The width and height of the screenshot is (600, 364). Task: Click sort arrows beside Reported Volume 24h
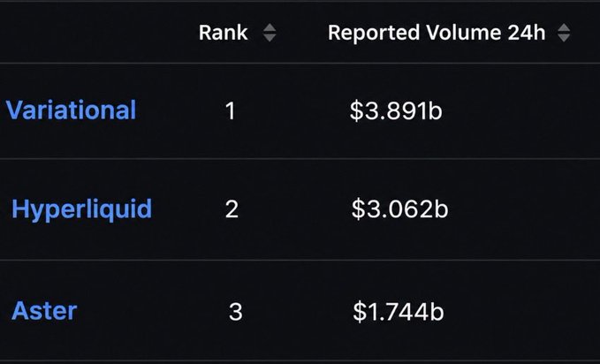[564, 33]
